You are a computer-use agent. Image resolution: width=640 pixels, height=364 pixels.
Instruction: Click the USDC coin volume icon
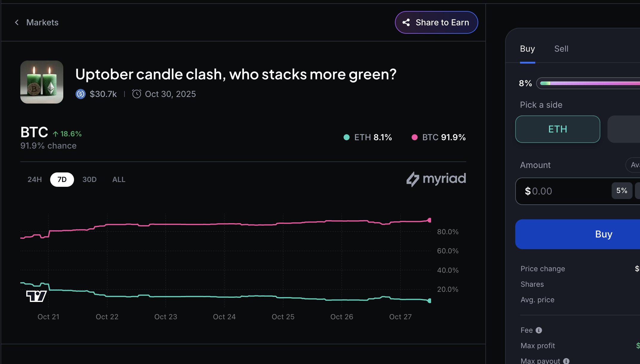pyautogui.click(x=81, y=94)
